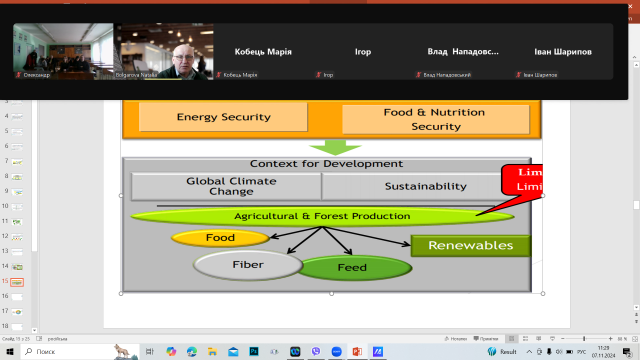Image resolution: width=640 pixels, height=360 pixels.
Task: Open Photoshop from the taskbar
Action: tap(254, 351)
